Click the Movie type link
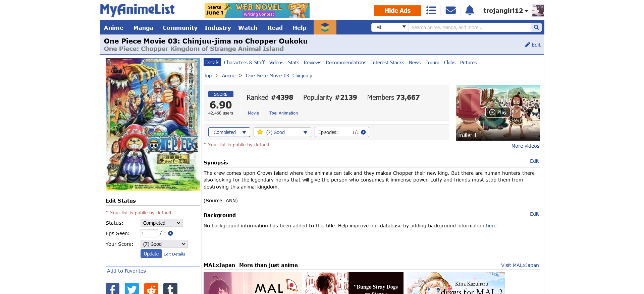This screenshot has height=294, width=644. point(253,113)
